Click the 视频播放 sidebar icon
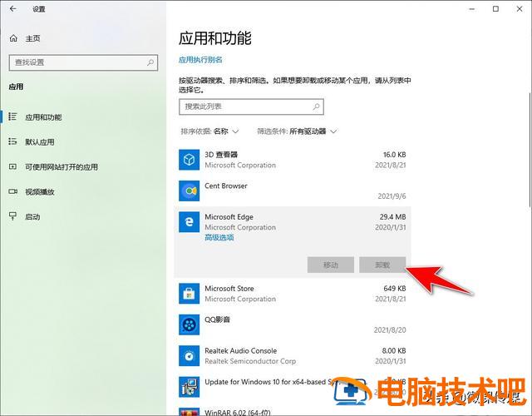This screenshot has height=416, width=532. pos(12,191)
